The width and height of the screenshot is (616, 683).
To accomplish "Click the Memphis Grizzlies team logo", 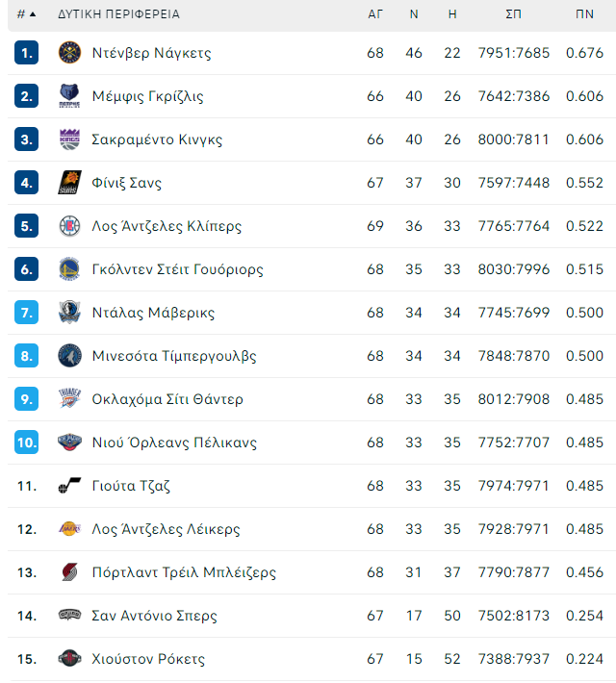I will [69, 96].
